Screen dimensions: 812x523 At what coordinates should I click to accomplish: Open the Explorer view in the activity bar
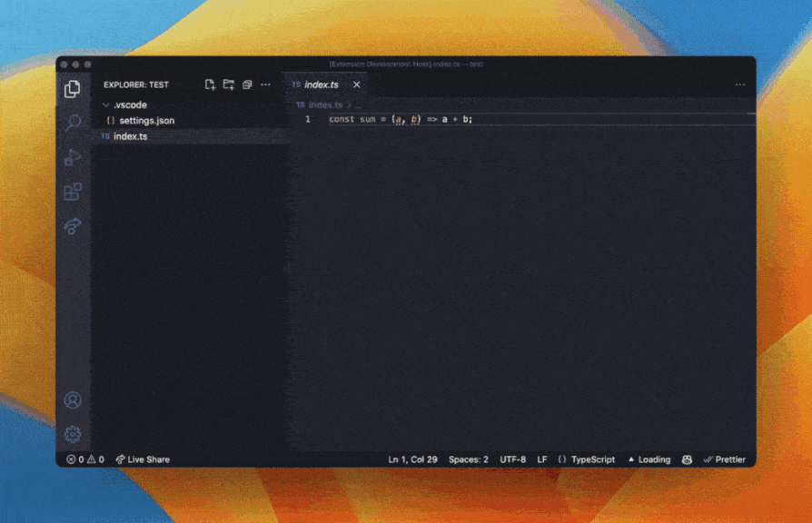[73, 90]
